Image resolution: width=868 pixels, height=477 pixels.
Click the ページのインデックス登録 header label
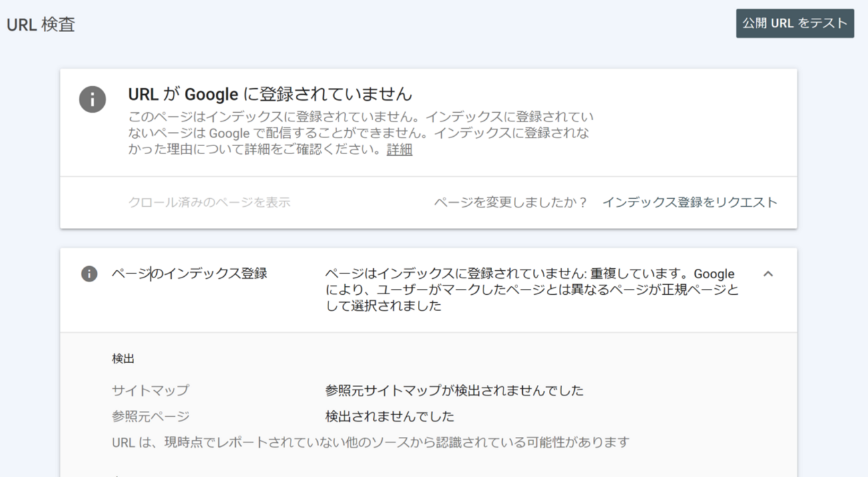(189, 274)
